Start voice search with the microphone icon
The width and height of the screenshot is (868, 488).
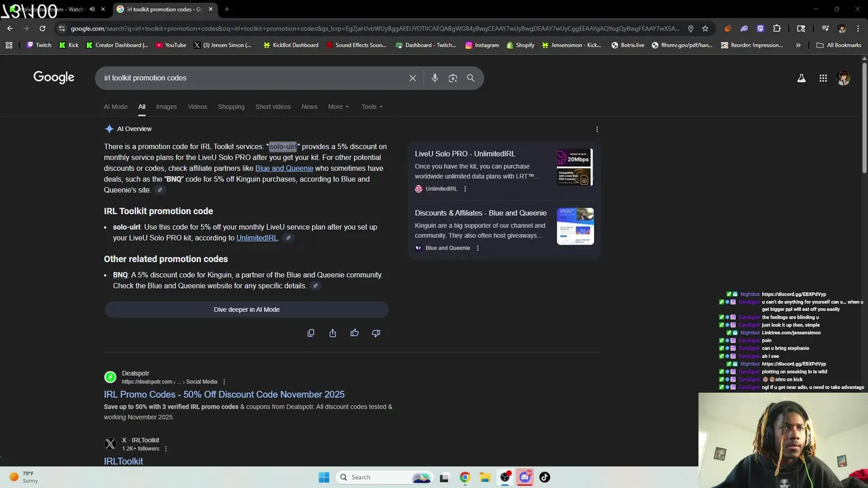pos(435,78)
